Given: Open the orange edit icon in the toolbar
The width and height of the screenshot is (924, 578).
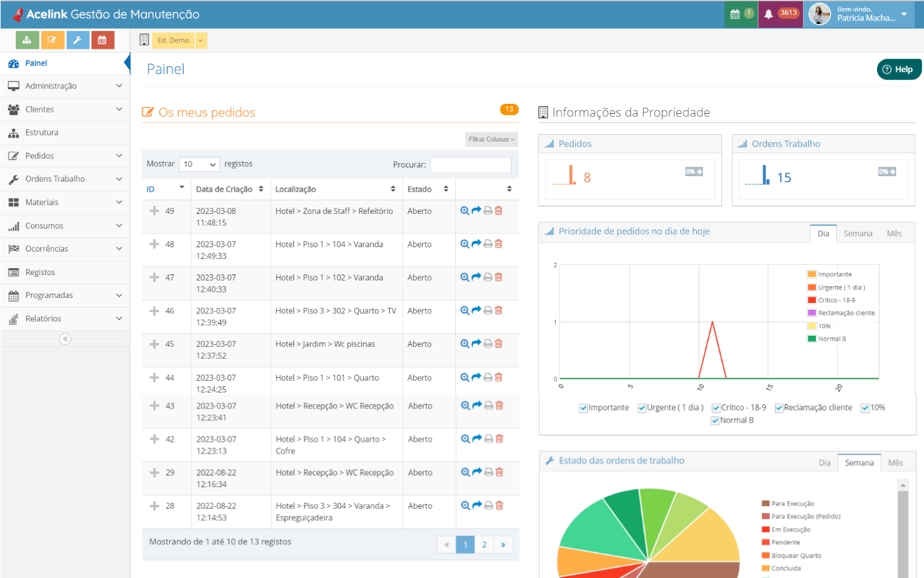Looking at the screenshot, I should (x=52, y=40).
